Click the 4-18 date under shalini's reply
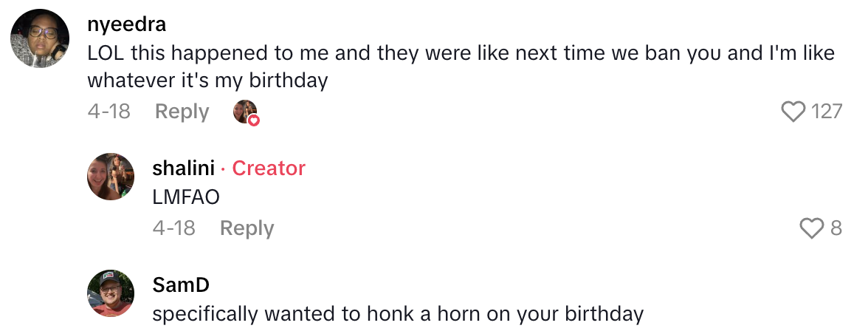868x334 pixels. tap(173, 228)
